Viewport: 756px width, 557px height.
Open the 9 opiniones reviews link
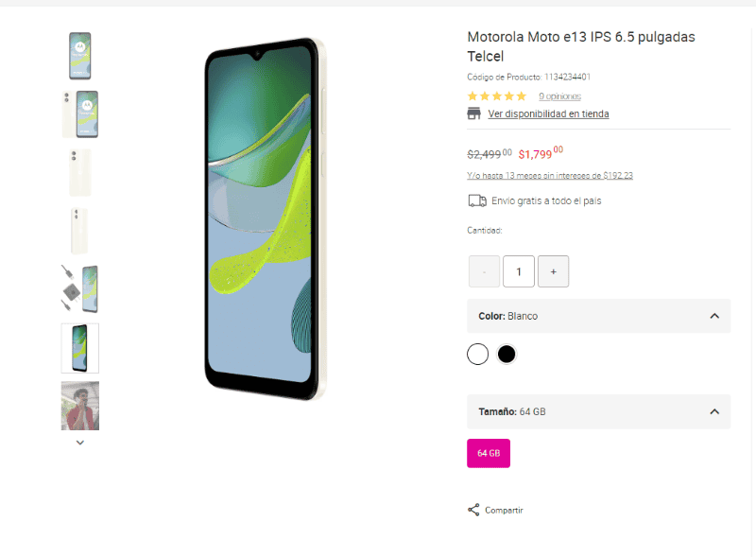pos(559,96)
